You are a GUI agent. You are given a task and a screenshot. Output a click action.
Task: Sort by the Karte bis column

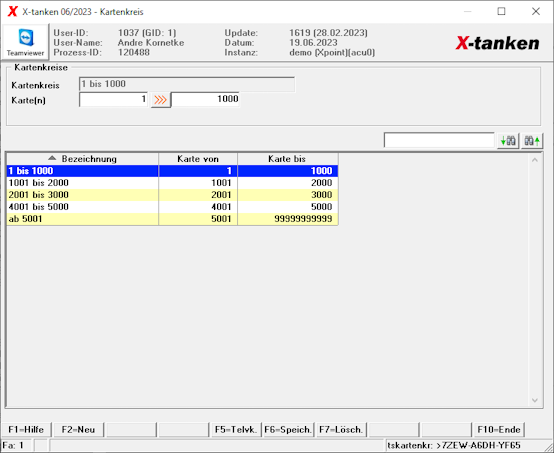point(287,159)
